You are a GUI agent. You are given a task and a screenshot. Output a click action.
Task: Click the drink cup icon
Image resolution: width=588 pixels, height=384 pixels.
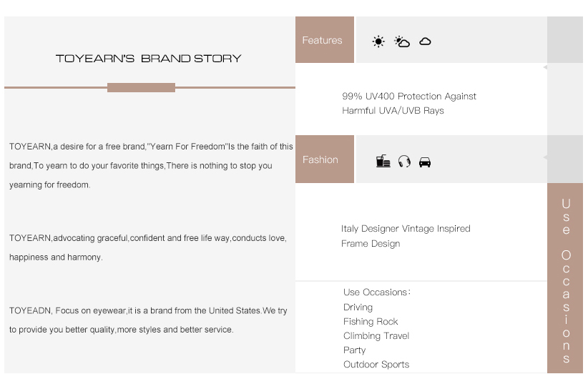point(383,161)
